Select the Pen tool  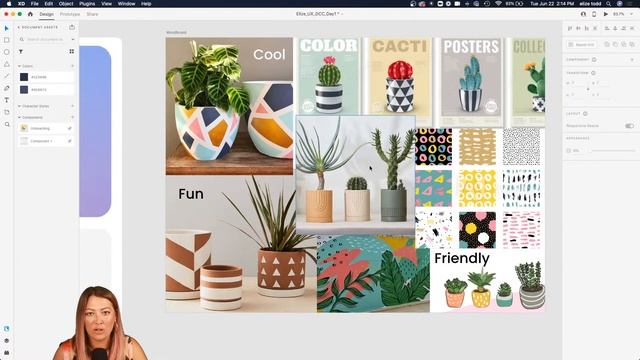pyautogui.click(x=7, y=88)
